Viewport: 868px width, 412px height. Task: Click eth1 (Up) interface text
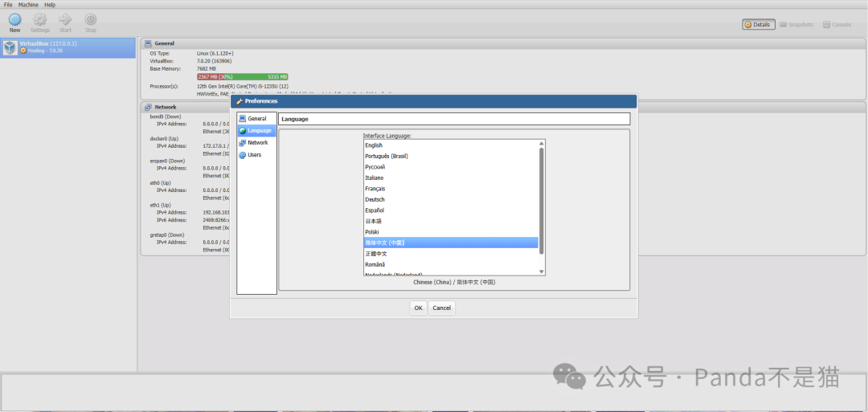coord(161,205)
